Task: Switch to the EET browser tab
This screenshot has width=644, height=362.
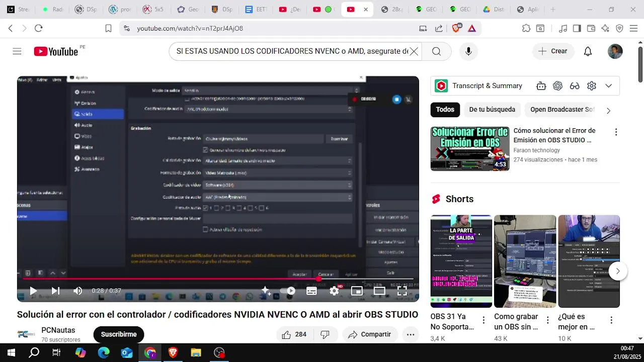Action: [x=256, y=10]
